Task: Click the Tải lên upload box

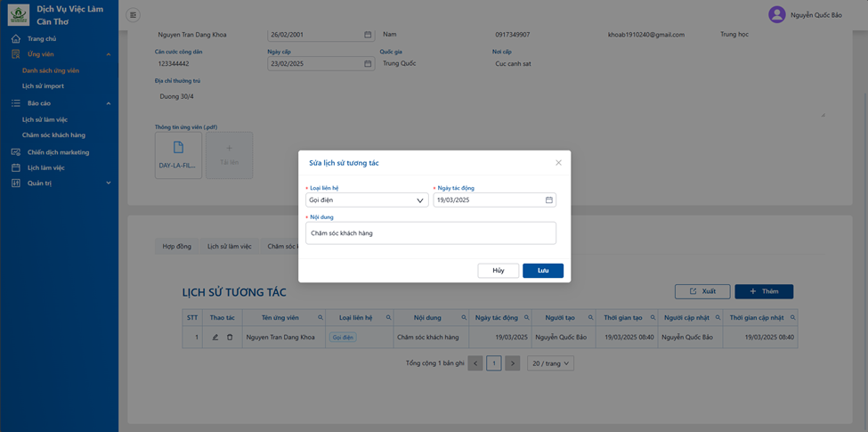Action: [x=229, y=156]
